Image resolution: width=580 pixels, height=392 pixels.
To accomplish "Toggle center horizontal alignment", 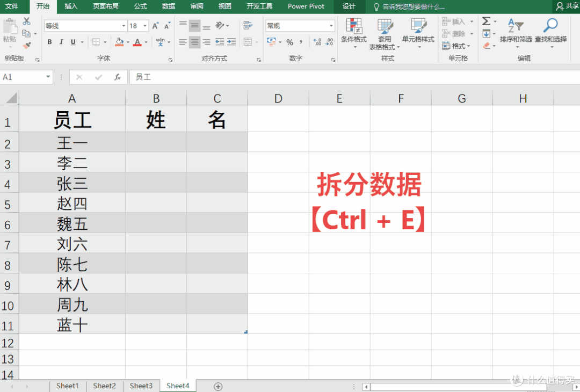I will pyautogui.click(x=194, y=42).
